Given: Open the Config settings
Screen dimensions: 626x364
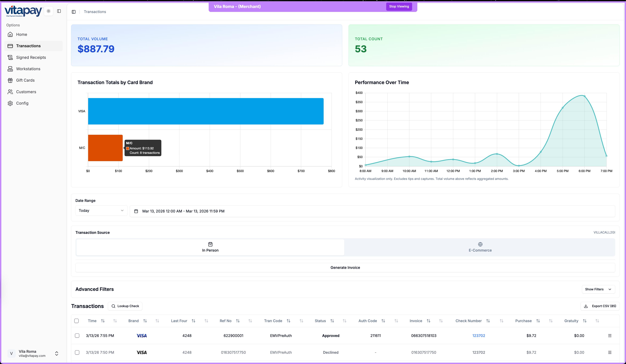Looking at the screenshot, I should coord(22,103).
